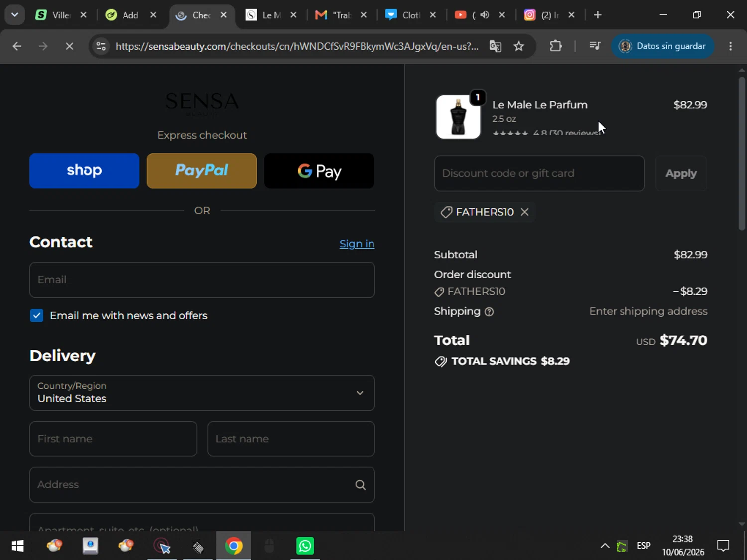Open WhatsApp from the taskbar
The width and height of the screenshot is (747, 560).
pyautogui.click(x=305, y=546)
